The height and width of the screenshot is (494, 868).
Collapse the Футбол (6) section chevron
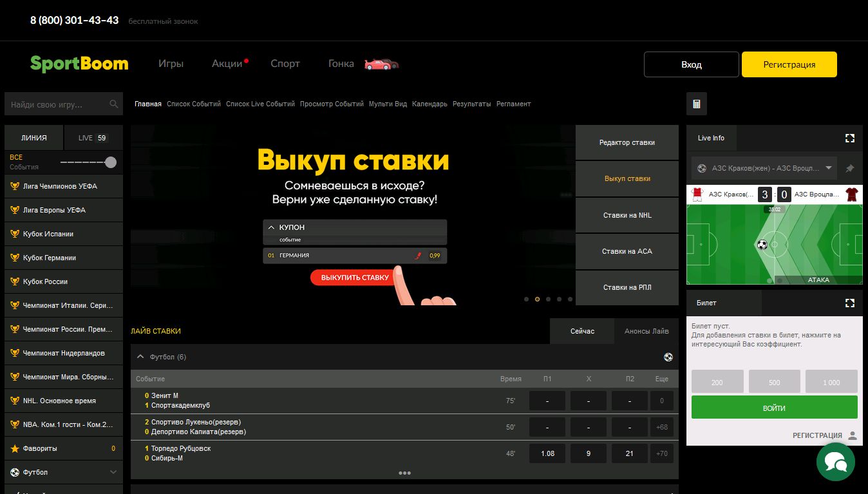140,357
